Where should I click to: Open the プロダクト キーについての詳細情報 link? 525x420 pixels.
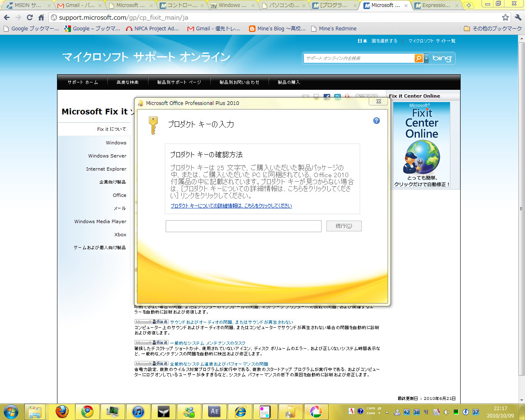click(231, 206)
